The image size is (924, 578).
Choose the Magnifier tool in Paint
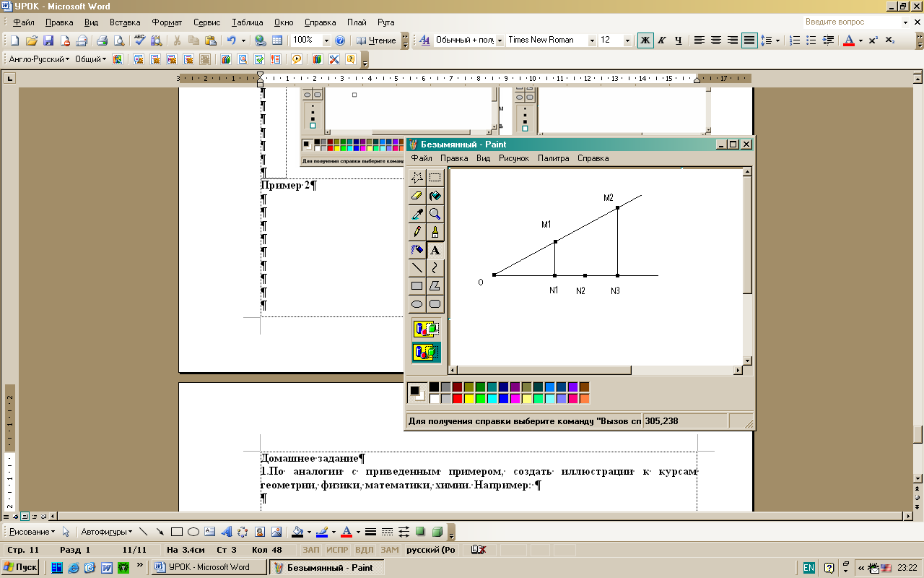(x=435, y=214)
